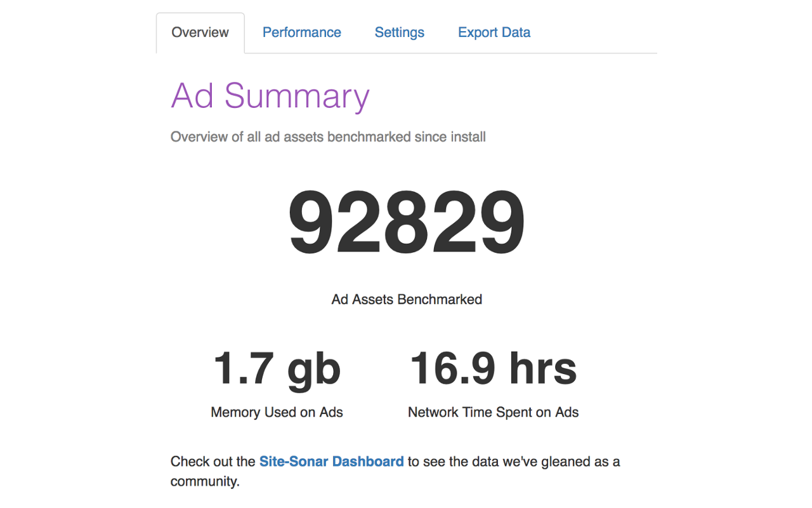812x508 pixels.
Task: Go to the Export Data tab
Action: tap(494, 32)
